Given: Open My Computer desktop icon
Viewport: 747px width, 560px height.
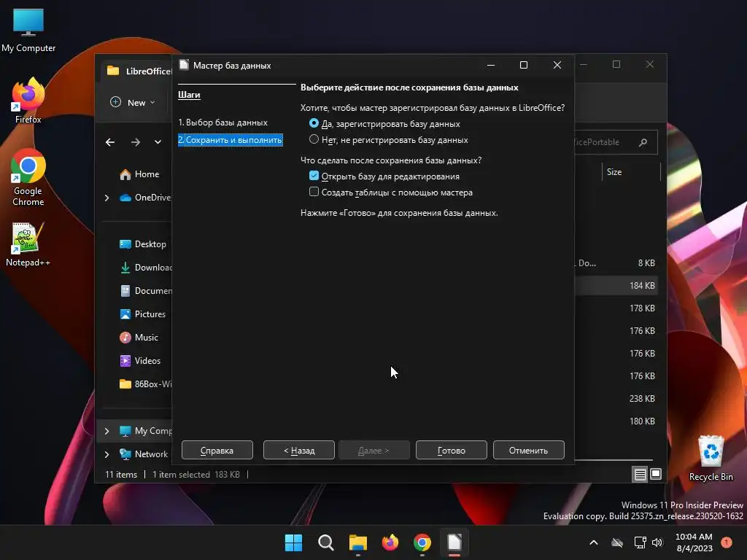Looking at the screenshot, I should (x=28, y=31).
